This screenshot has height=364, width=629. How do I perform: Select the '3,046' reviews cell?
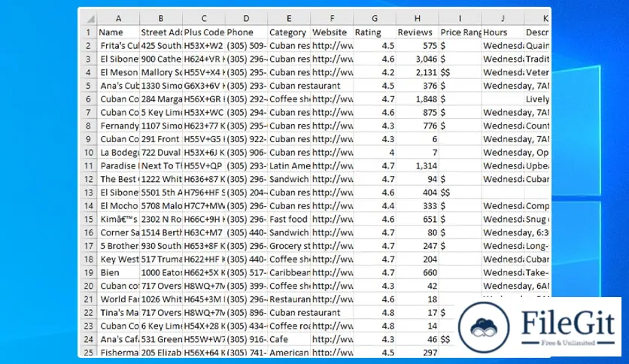click(x=417, y=59)
